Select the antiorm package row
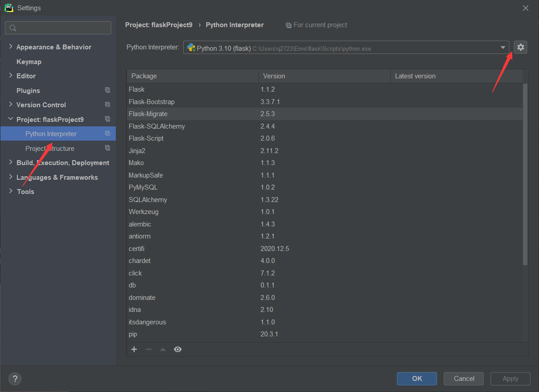Screen dimensions: 539x392 [x=324, y=236]
